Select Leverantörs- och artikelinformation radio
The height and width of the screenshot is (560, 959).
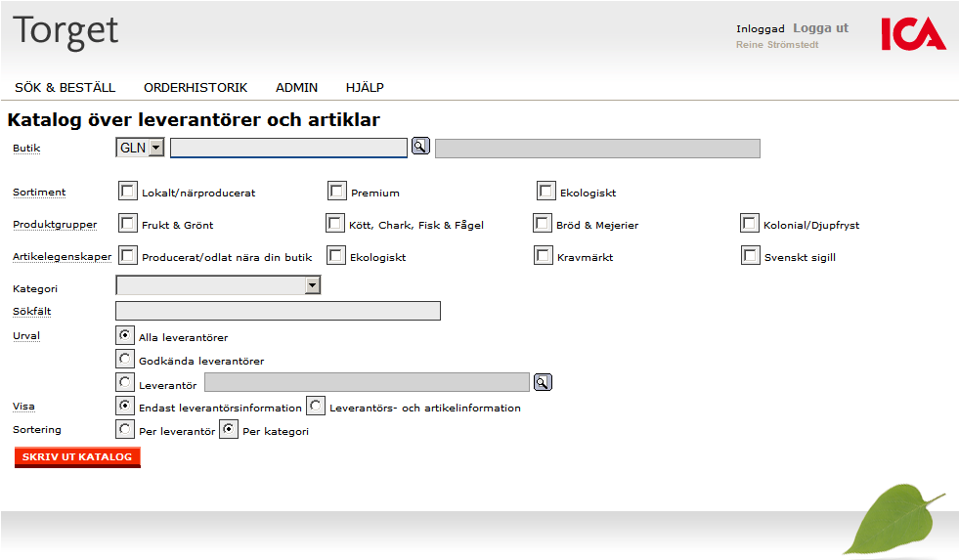tap(316, 406)
